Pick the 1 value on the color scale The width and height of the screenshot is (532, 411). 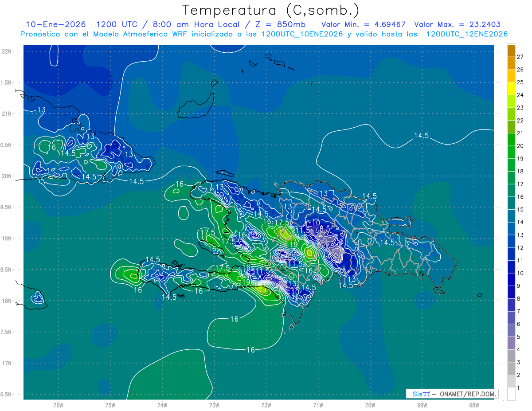(520, 388)
